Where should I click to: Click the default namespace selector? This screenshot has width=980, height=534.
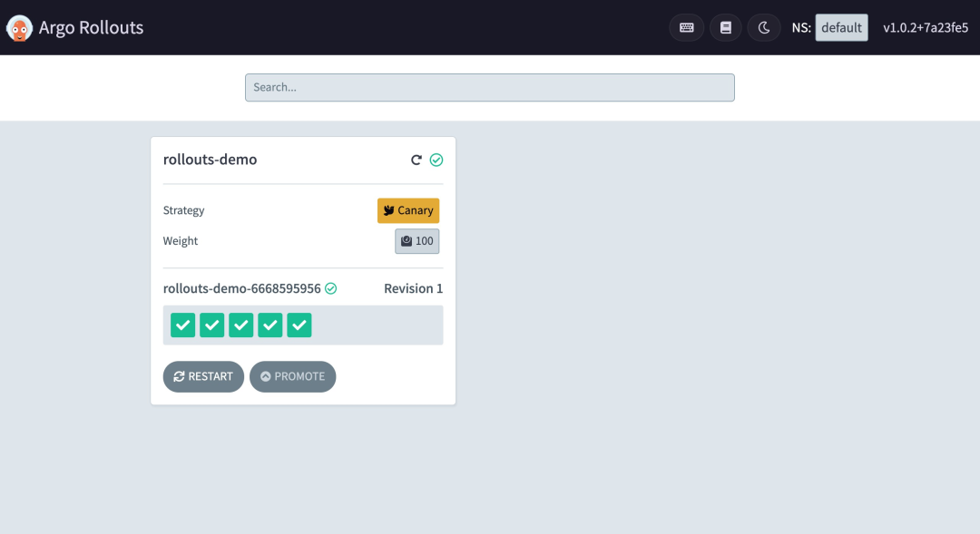(x=841, y=27)
